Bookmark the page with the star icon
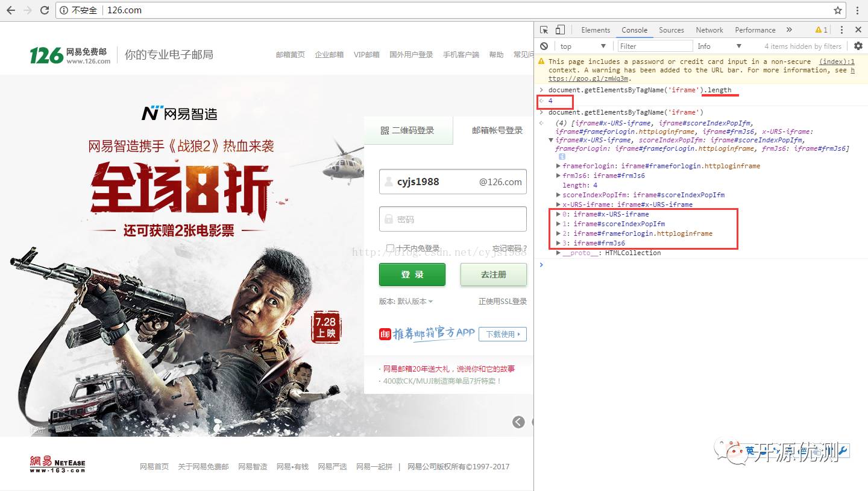Image resolution: width=868 pixels, height=491 pixels. 838,10
